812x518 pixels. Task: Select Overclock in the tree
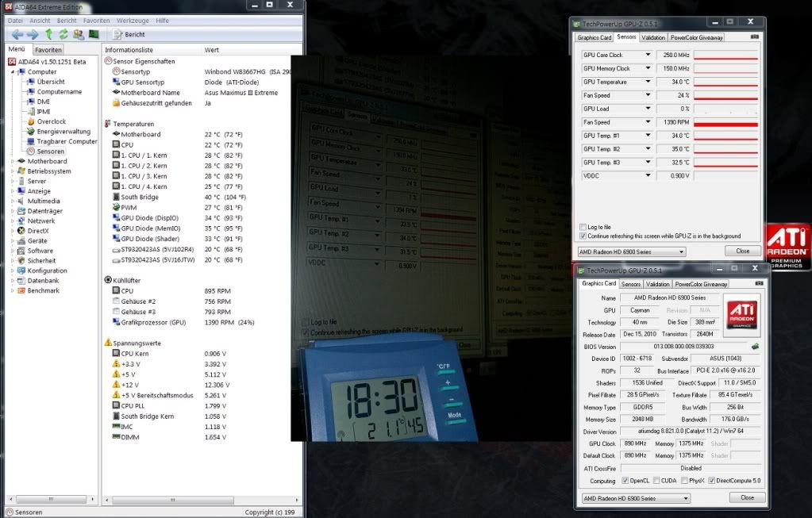[x=52, y=121]
